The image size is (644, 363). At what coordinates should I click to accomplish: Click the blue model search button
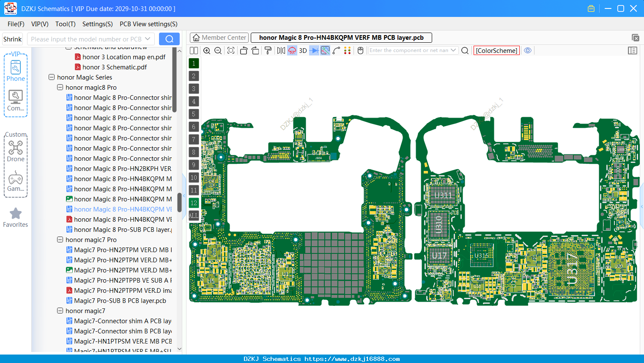click(x=169, y=39)
